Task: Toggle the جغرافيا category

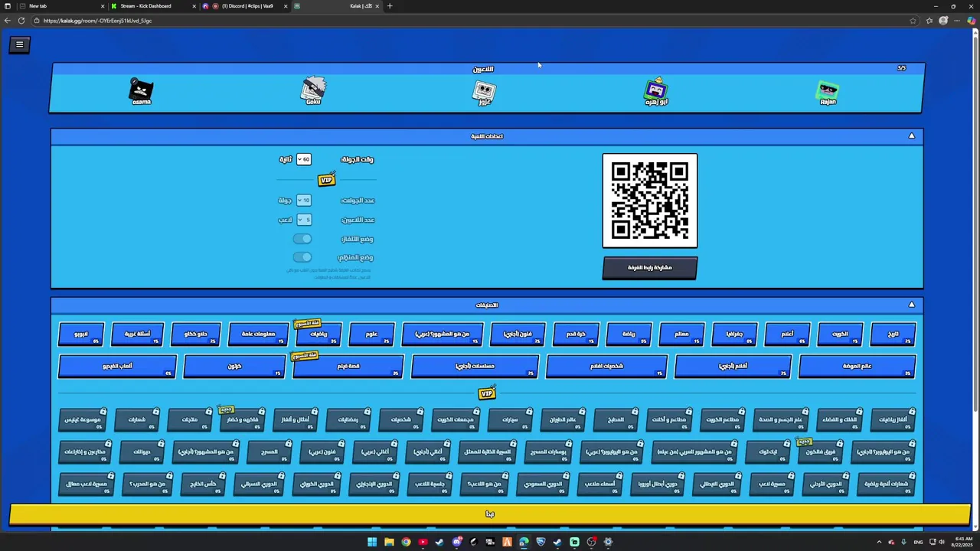Action: 734,334
